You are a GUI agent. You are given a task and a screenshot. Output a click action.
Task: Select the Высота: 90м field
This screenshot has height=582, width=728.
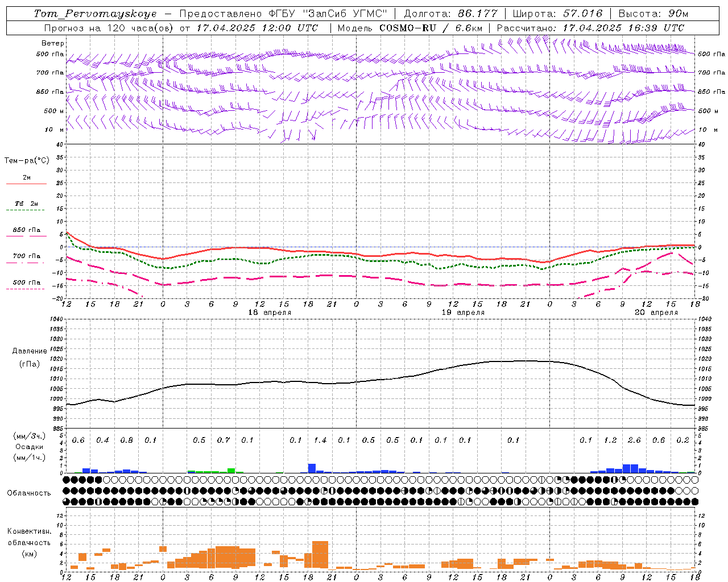pyautogui.click(x=653, y=14)
